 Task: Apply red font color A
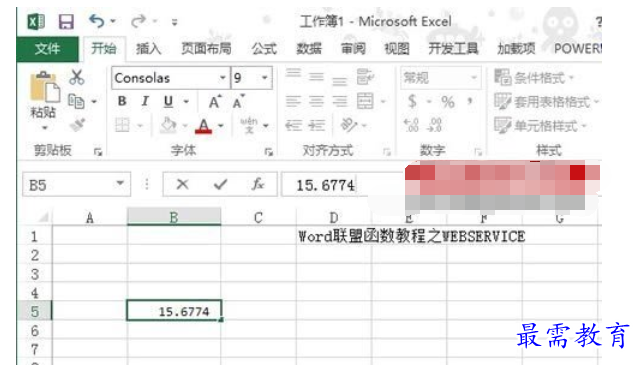[203, 126]
